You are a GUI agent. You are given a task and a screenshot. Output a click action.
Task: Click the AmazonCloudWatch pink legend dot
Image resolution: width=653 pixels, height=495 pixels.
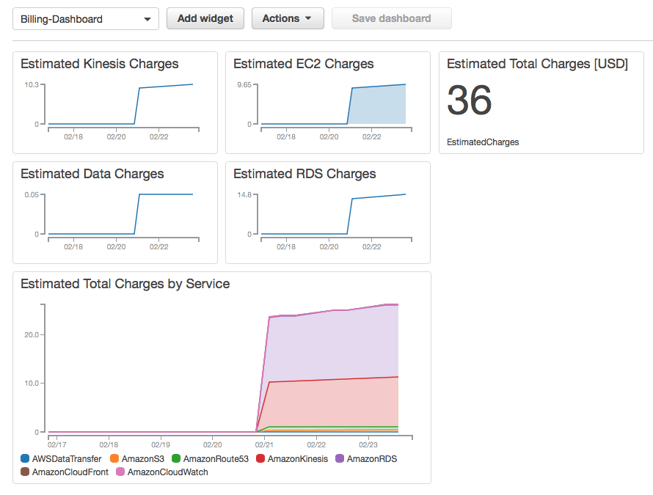pos(121,472)
